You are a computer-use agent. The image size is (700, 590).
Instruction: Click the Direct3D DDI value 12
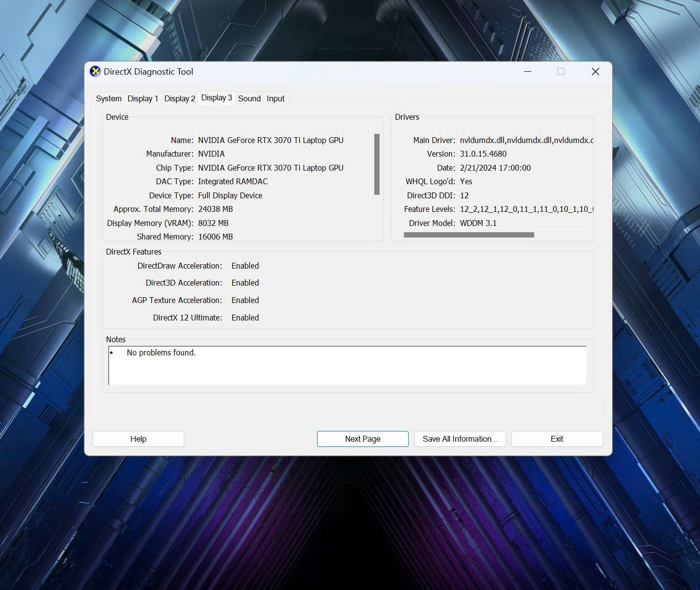(x=464, y=195)
